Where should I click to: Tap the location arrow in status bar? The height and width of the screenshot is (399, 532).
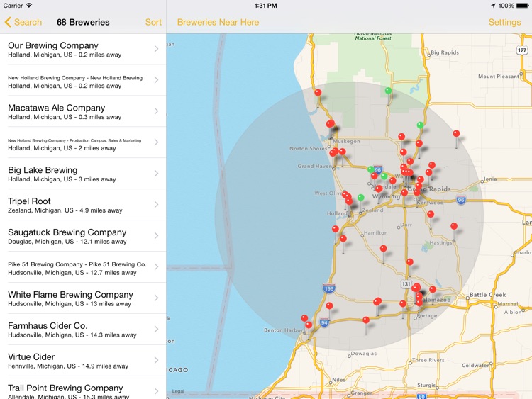pos(493,6)
